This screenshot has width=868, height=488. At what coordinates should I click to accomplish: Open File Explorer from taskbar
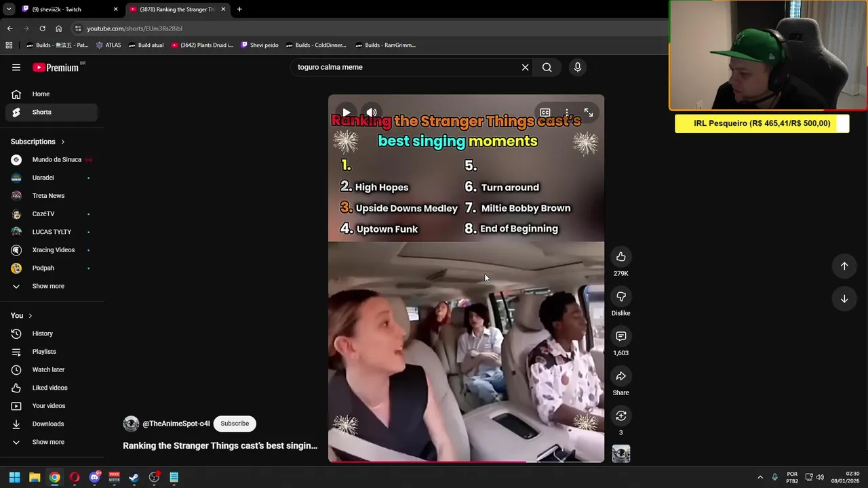pos(35,477)
